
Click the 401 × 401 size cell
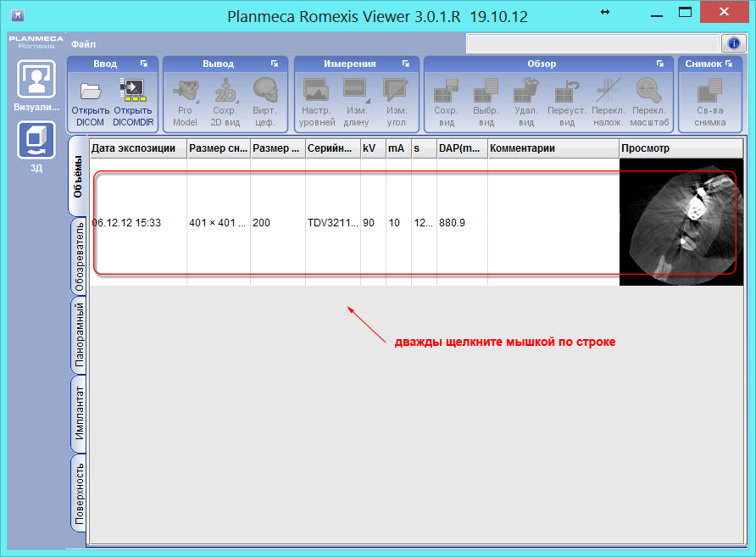pos(219,222)
